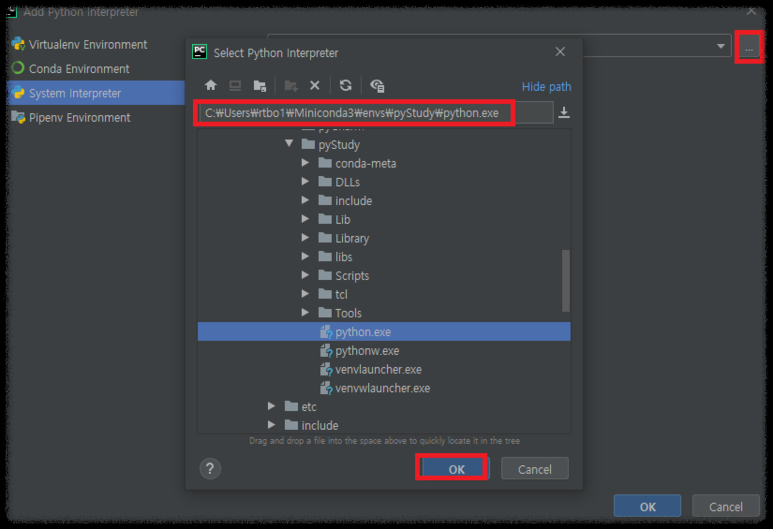773x529 pixels.
Task: Close the Select Python Interpreter dialog
Action: coord(560,51)
